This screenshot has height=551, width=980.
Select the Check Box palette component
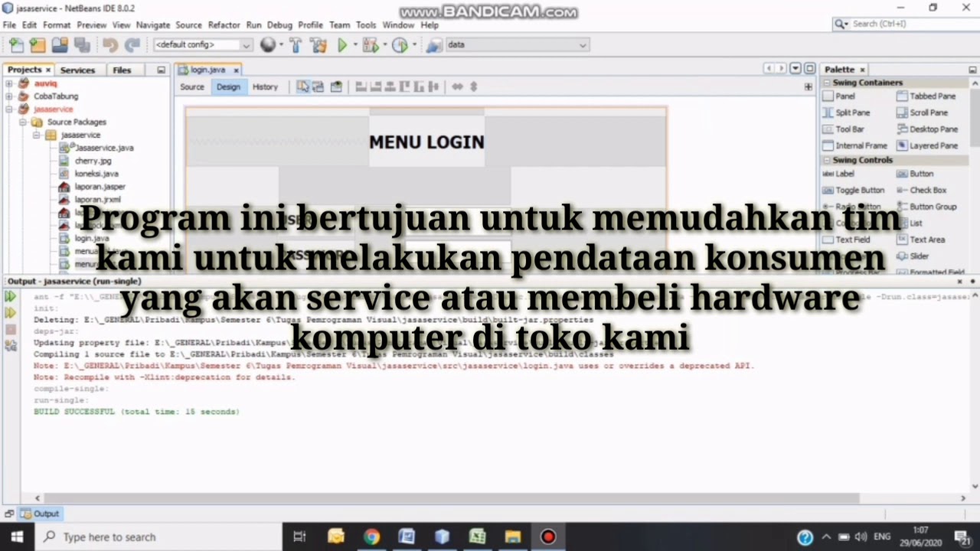pos(922,190)
